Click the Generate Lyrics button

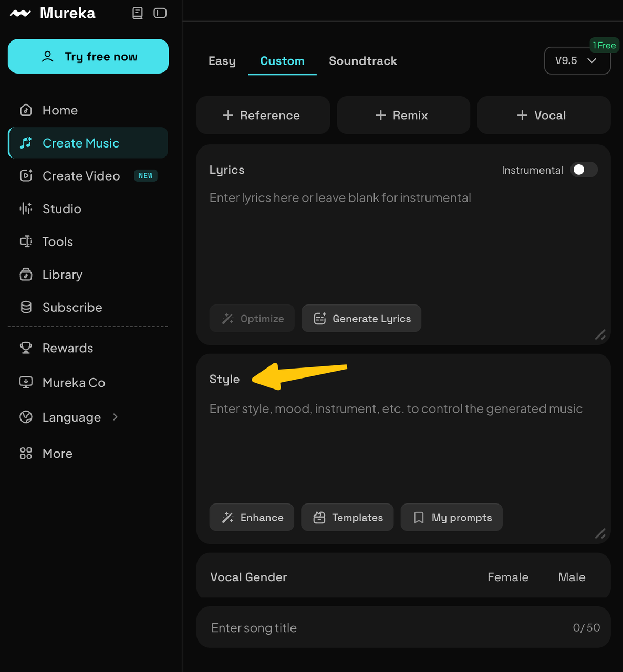coord(361,318)
